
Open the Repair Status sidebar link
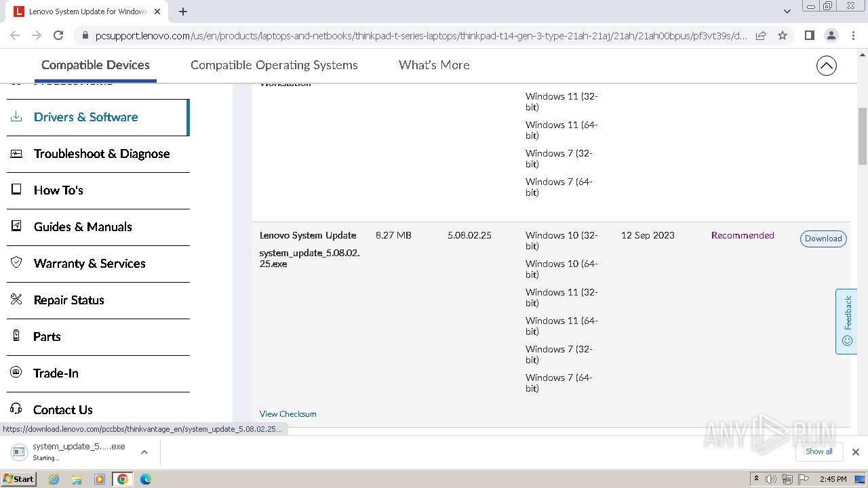click(x=68, y=300)
